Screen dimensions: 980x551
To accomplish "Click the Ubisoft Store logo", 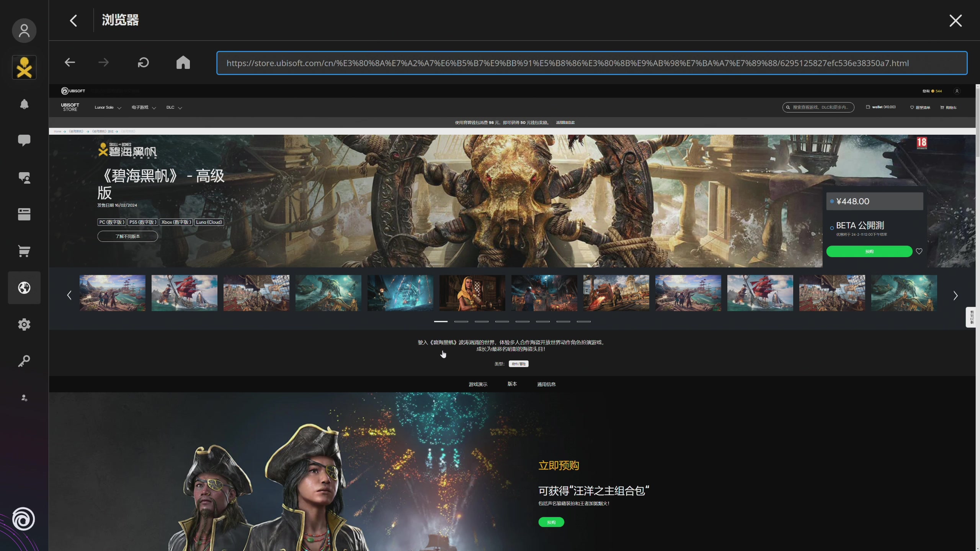I will tap(70, 107).
